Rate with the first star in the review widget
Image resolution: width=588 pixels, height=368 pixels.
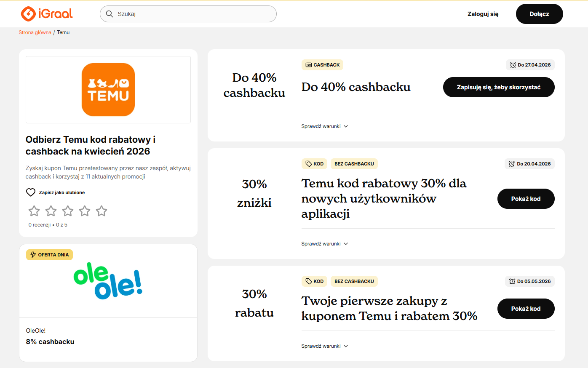click(x=34, y=211)
